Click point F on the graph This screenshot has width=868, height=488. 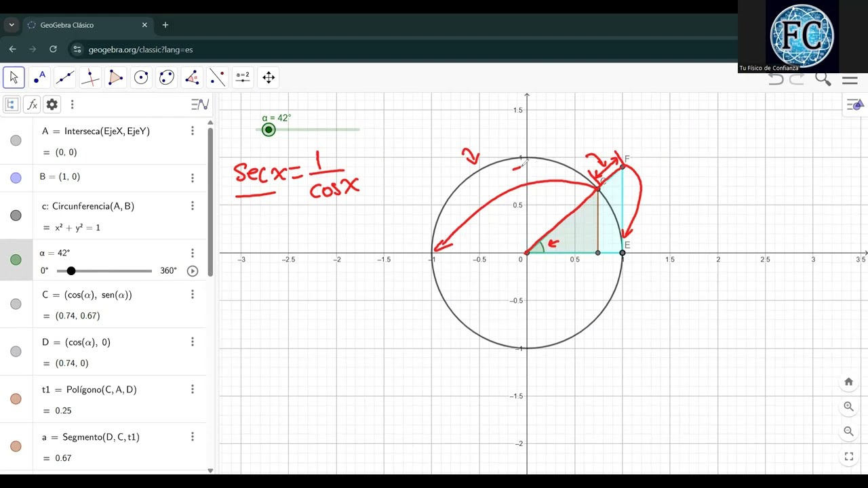tap(623, 167)
